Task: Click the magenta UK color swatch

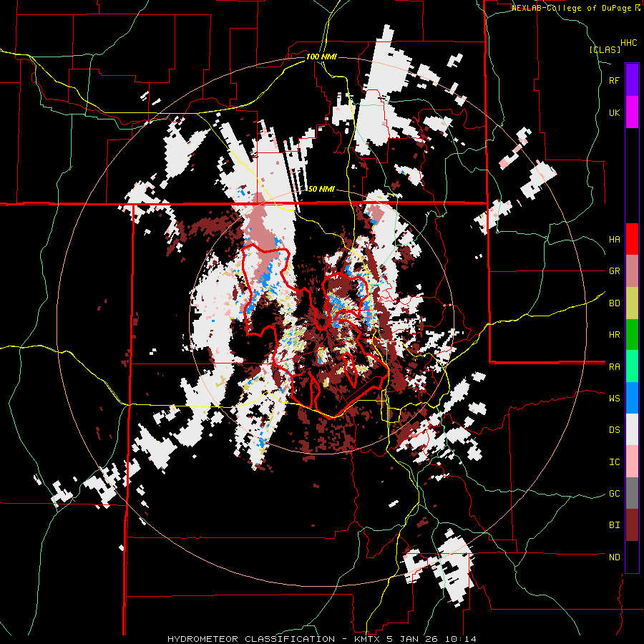Action: 632,112
